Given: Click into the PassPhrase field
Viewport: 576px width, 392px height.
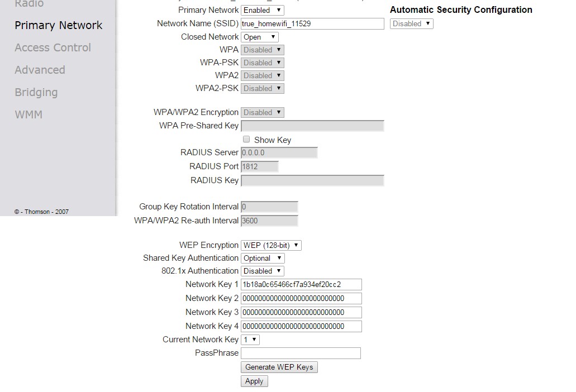Looking at the screenshot, I should (301, 353).
